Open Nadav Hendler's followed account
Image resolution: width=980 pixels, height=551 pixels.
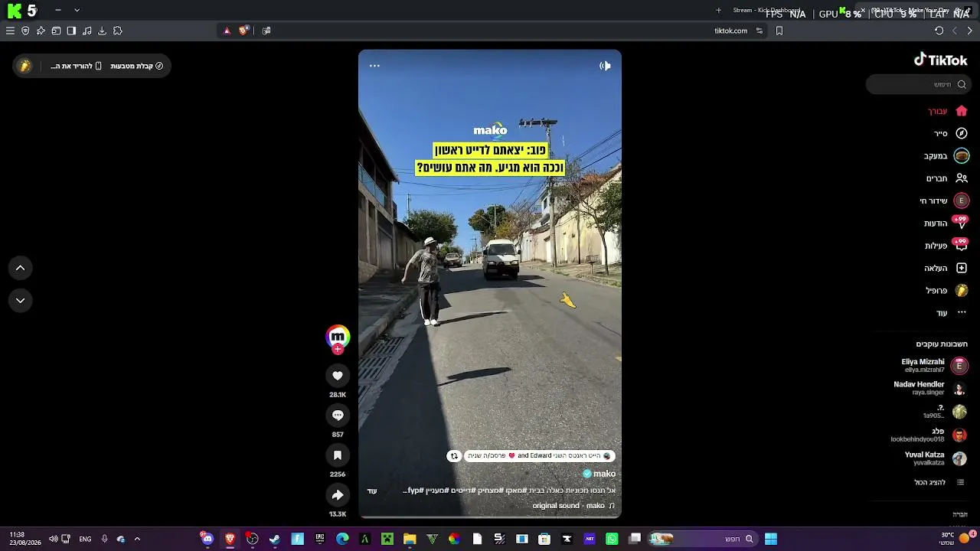click(931, 388)
